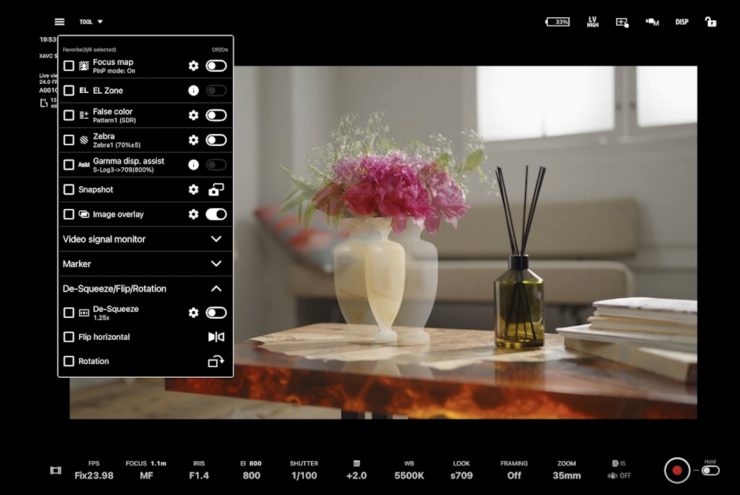This screenshot has width=740, height=495.
Task: Open the hamburger menu icon
Action: click(59, 22)
